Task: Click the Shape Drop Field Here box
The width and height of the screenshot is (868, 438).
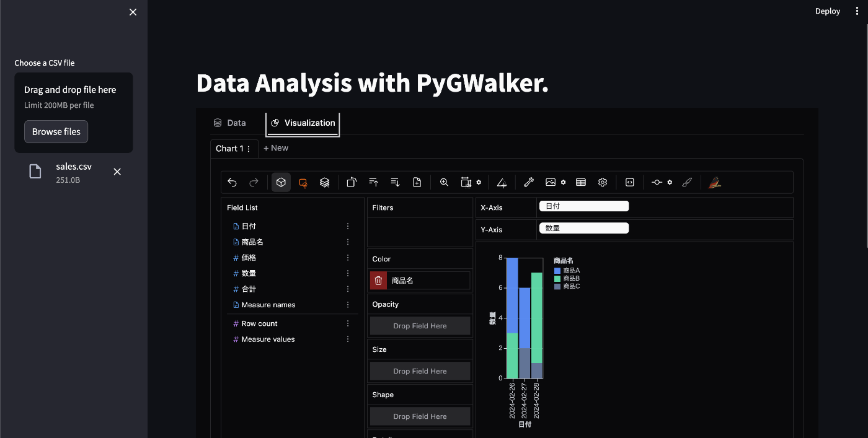Action: click(420, 416)
